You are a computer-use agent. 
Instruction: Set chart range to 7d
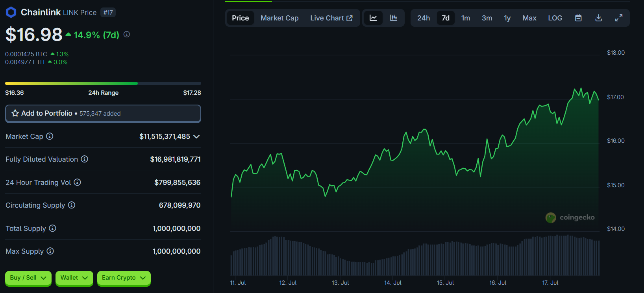[446, 18]
